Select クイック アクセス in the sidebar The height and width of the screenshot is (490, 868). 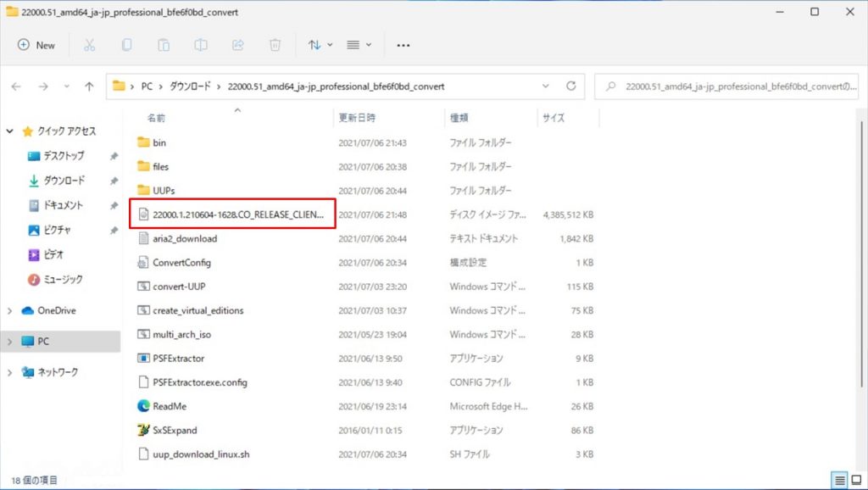pos(66,131)
